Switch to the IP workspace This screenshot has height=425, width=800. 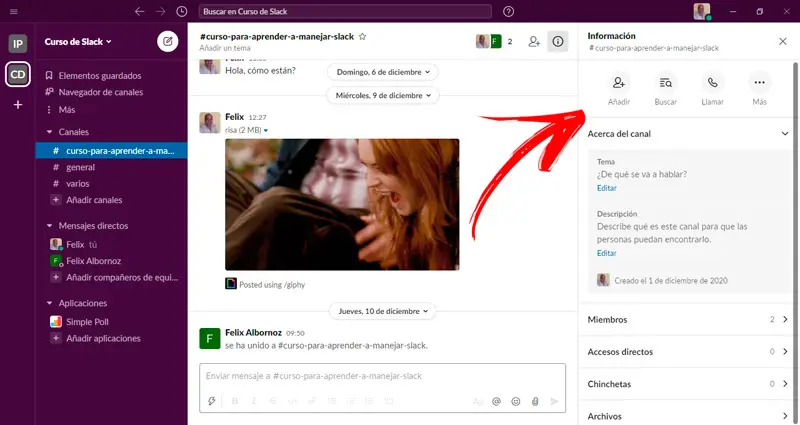[x=17, y=44]
